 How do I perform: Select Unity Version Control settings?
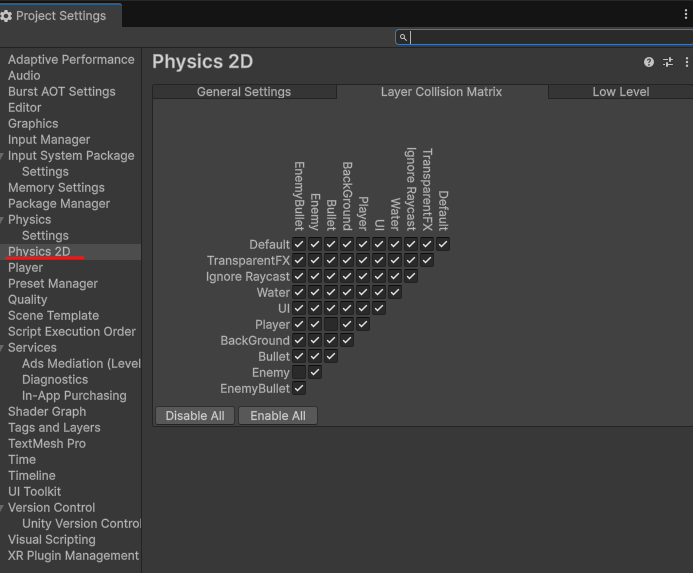pyautogui.click(x=81, y=524)
